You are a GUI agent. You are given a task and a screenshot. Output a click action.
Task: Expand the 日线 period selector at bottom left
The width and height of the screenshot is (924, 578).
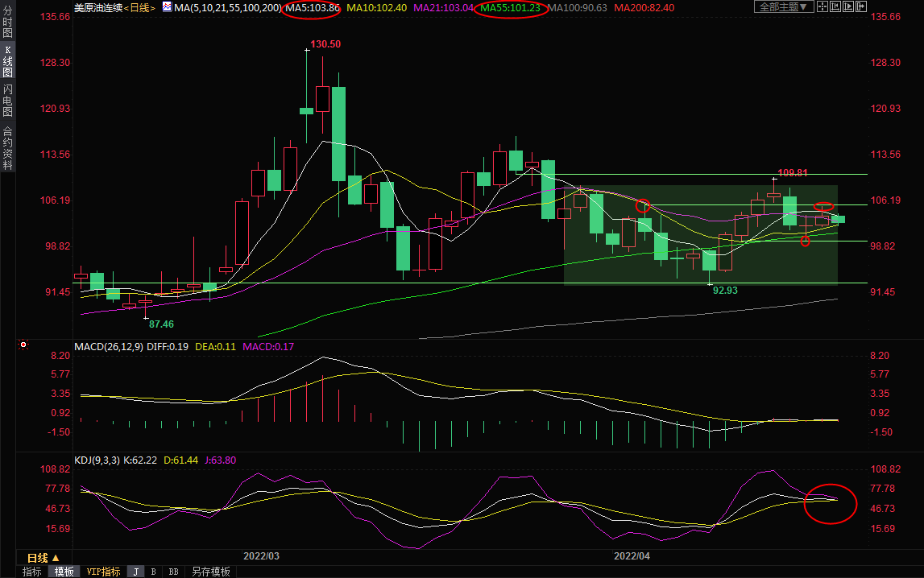[44, 557]
